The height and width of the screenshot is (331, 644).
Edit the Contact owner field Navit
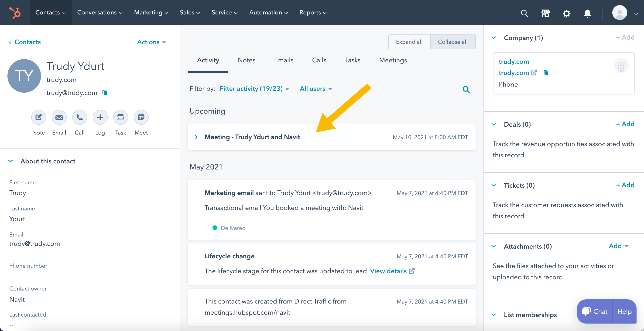click(17, 299)
